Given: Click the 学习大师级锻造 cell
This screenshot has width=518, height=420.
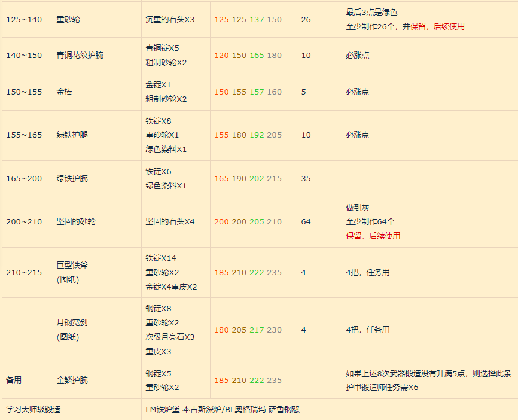Looking at the screenshot, I should 33,410.
